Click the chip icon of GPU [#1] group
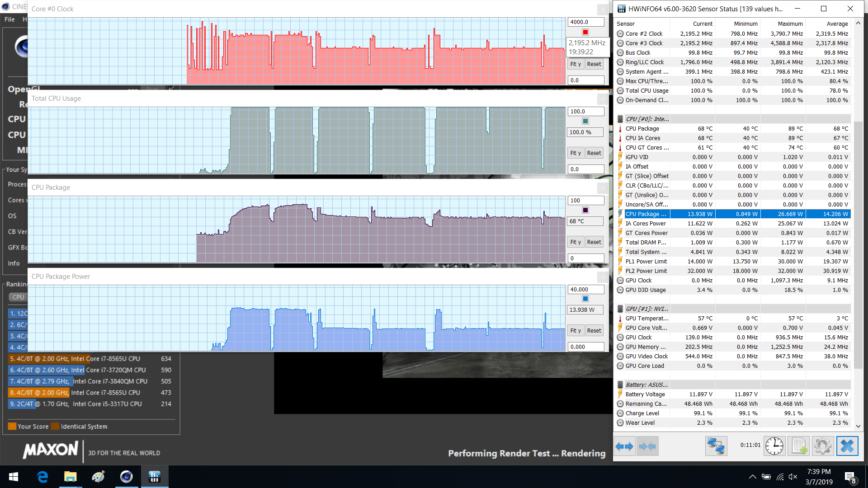 point(620,309)
